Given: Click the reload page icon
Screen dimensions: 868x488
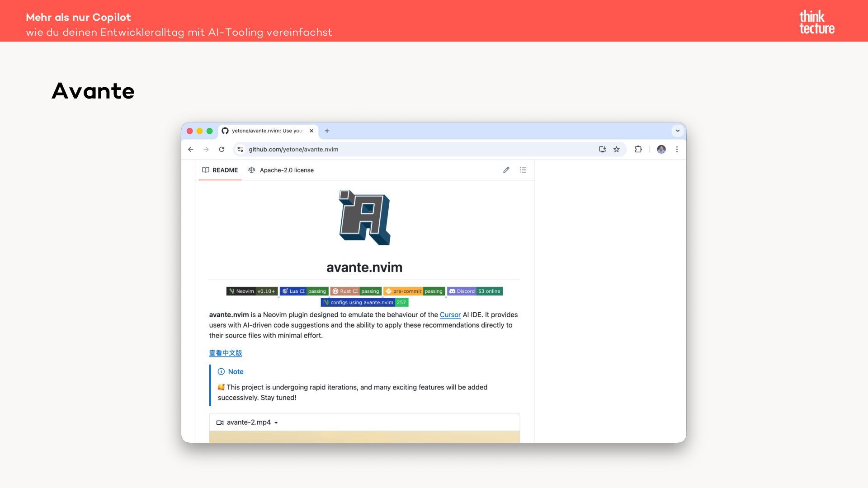Looking at the screenshot, I should tap(222, 150).
